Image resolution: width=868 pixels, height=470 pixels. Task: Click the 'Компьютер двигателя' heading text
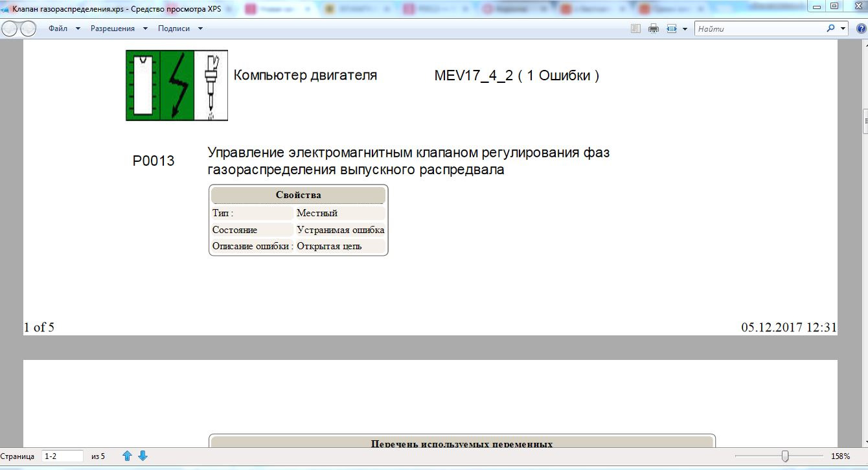(x=305, y=75)
